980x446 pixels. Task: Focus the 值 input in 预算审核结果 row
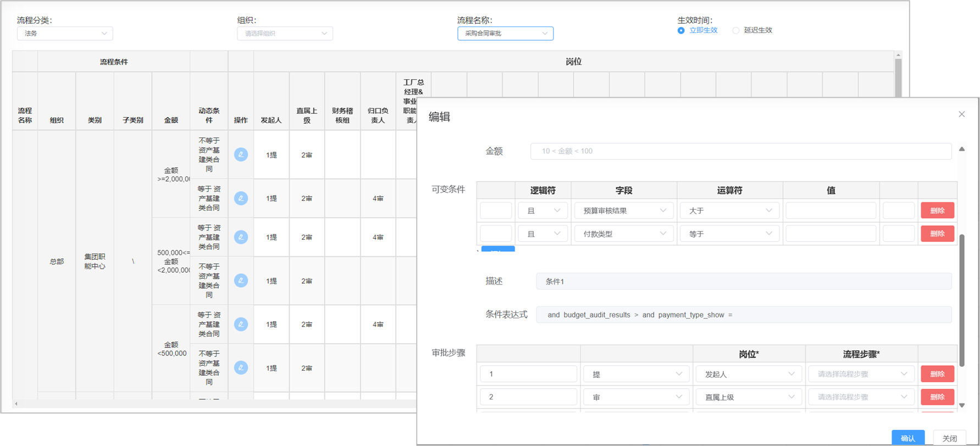(x=830, y=211)
